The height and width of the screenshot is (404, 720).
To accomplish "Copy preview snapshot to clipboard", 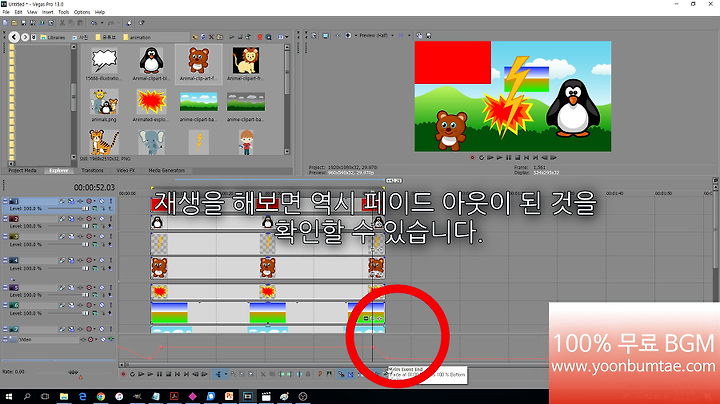I will (x=419, y=35).
